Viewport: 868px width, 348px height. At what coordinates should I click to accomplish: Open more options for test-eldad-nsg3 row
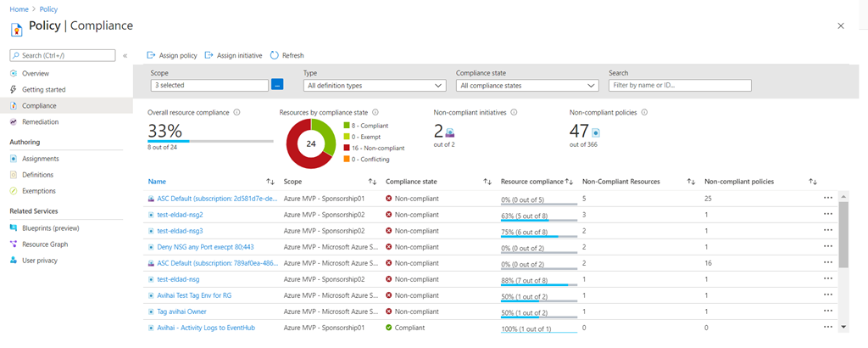pos(827,231)
